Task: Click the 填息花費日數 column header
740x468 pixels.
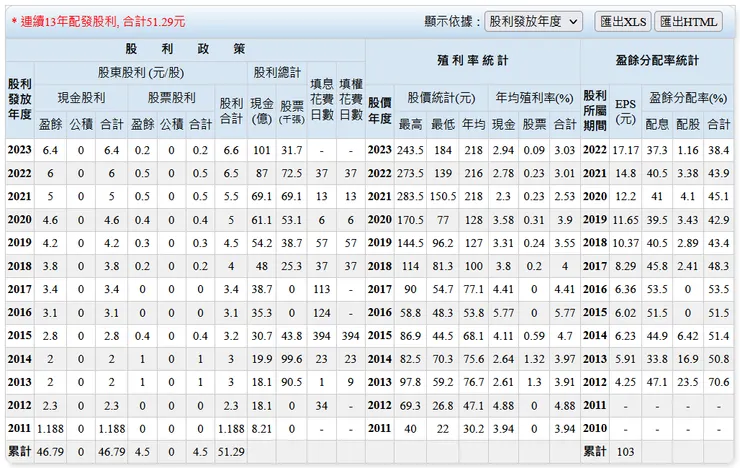Action: 322,99
